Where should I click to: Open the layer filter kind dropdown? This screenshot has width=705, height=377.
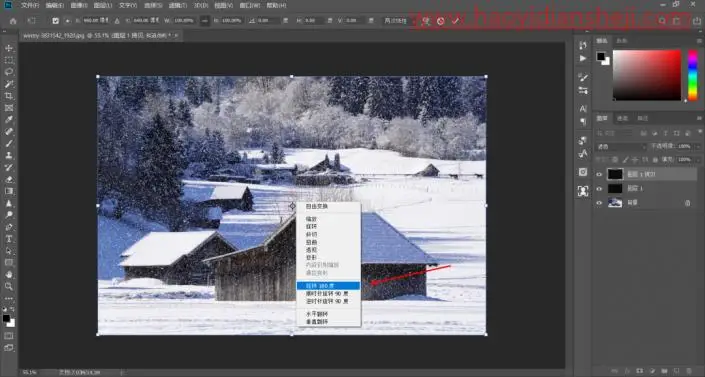pyautogui.click(x=613, y=133)
